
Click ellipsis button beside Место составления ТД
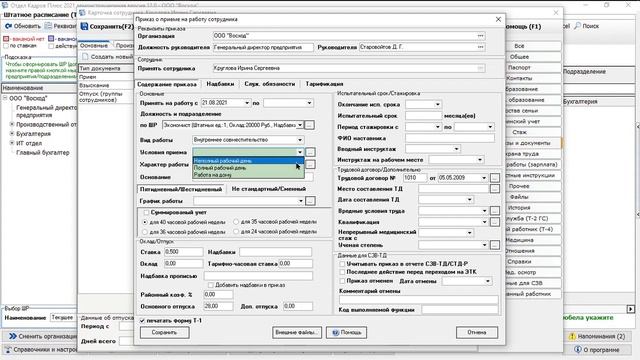[495, 189]
